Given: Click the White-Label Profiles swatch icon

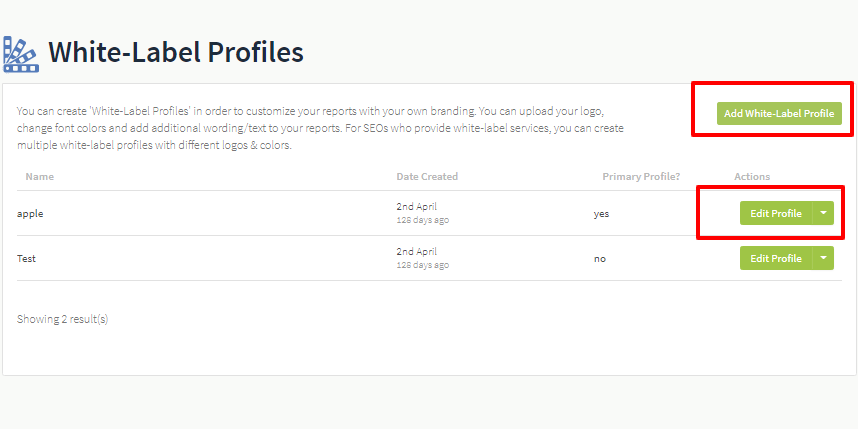Looking at the screenshot, I should click(21, 54).
